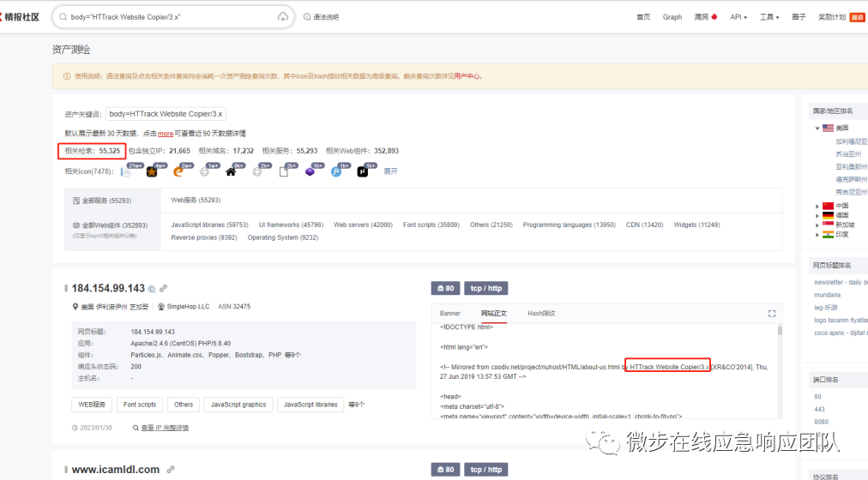Click the lookup icon beside 184.154.99.143
This screenshot has width=868, height=480.
pyautogui.click(x=152, y=289)
